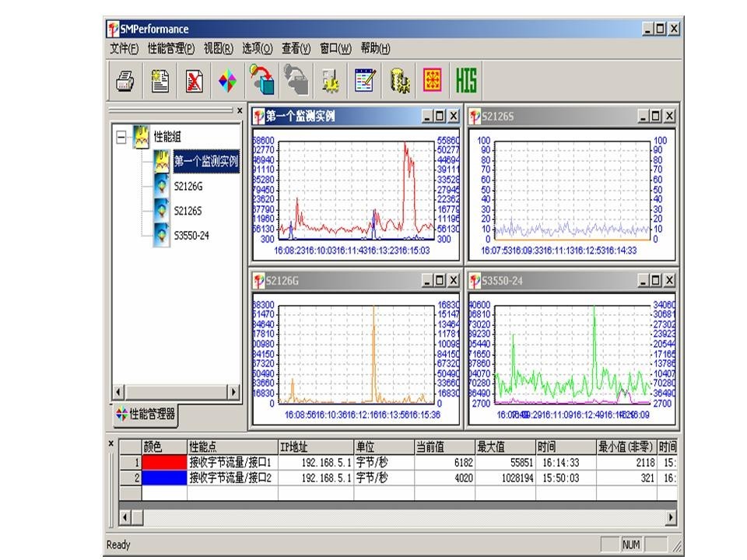
Task: Open the 性能管理(P) menu
Action: point(170,48)
